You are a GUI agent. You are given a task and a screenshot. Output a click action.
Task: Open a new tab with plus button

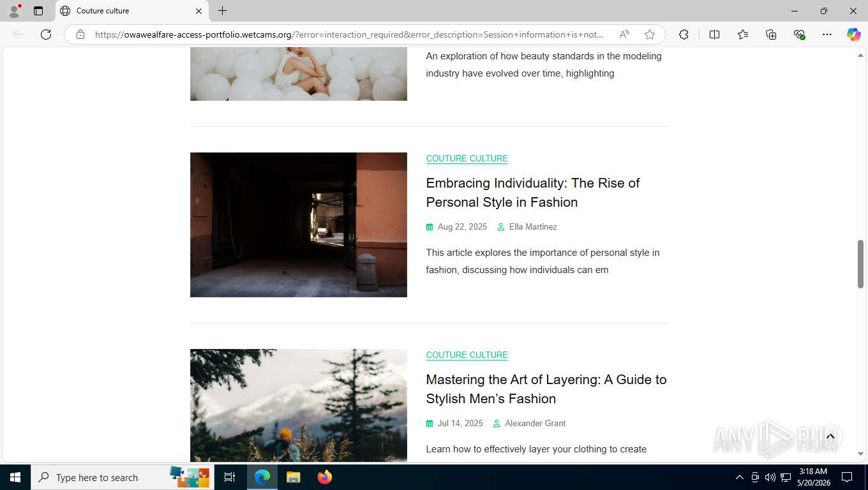[222, 11]
